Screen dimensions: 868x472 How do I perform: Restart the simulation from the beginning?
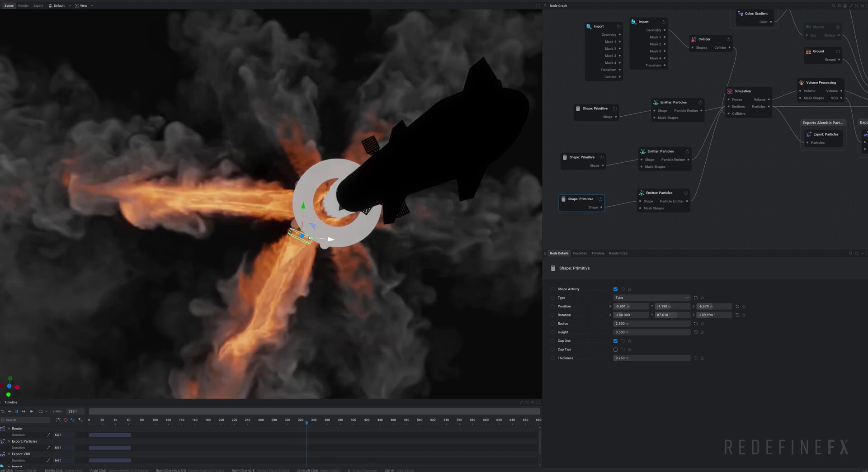(3, 411)
